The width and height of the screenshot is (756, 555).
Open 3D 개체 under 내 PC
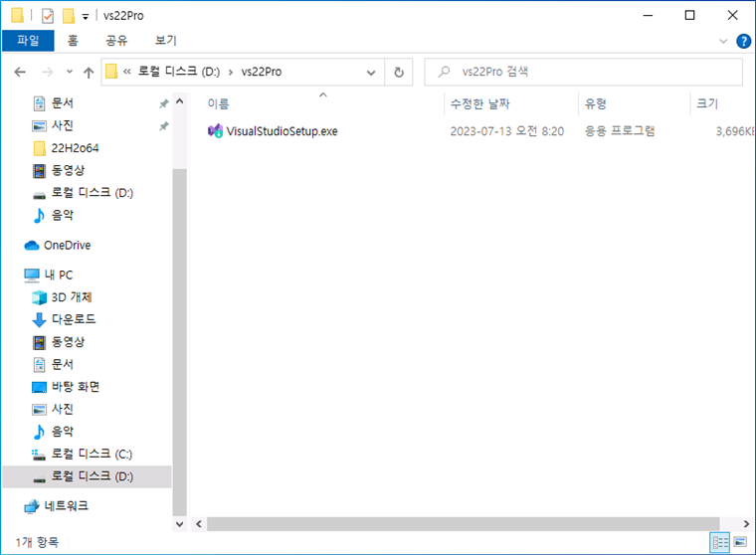[x=72, y=297]
